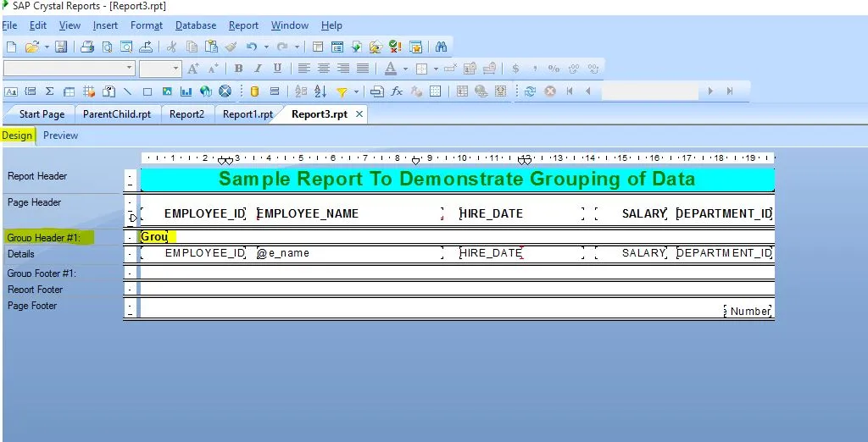868x442 pixels.
Task: Expand the Undo history dropdown arrow
Action: coord(266,47)
